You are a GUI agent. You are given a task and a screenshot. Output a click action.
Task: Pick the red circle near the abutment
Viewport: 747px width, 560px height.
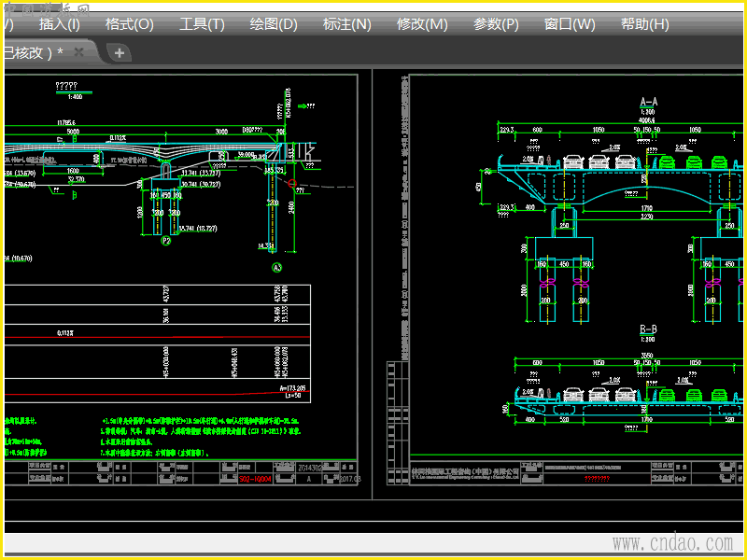(x=292, y=183)
